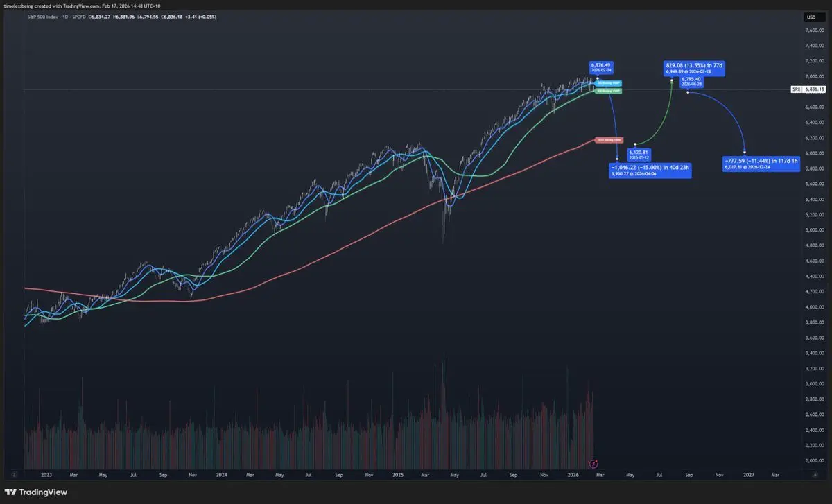This screenshot has width=832, height=504.
Task: Select the 6,120.81 price note dated 2026-05-12
Action: [638, 154]
